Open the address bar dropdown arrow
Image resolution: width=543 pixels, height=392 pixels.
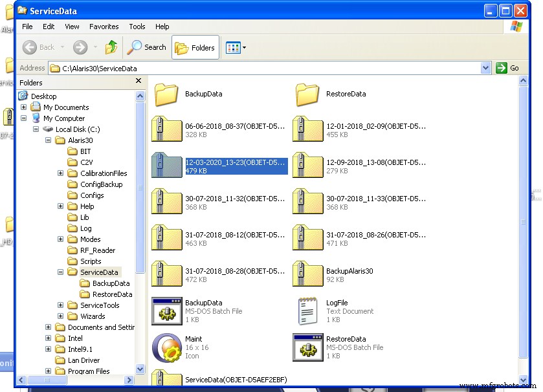click(x=486, y=68)
